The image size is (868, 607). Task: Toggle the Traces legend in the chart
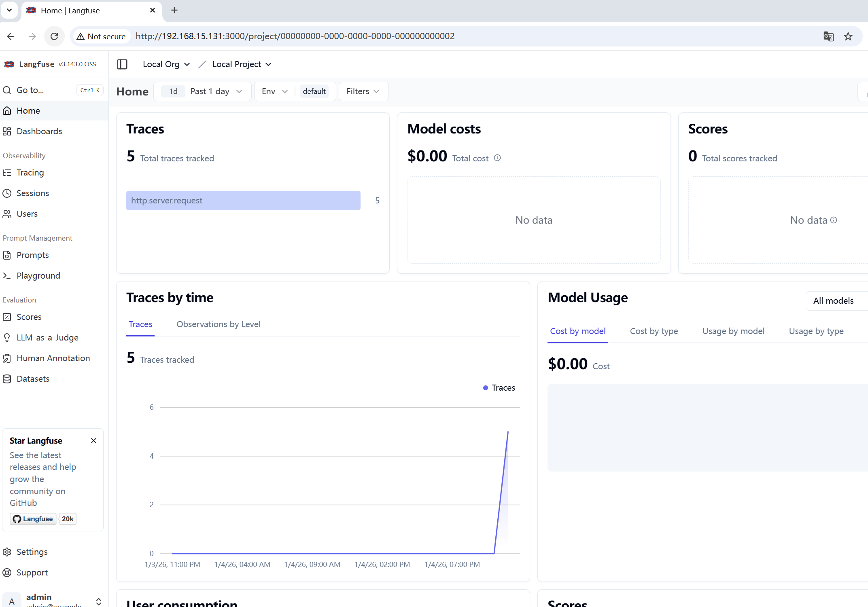[x=499, y=387]
